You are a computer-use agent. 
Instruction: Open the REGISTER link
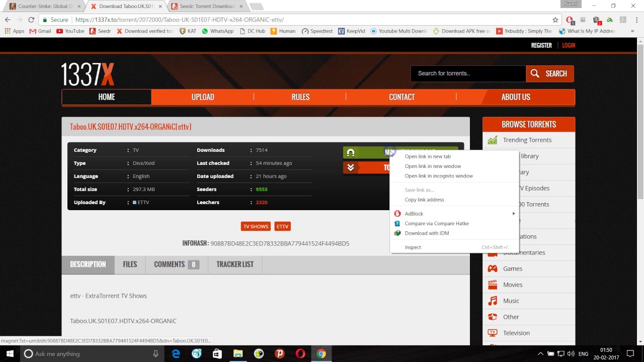click(x=541, y=45)
